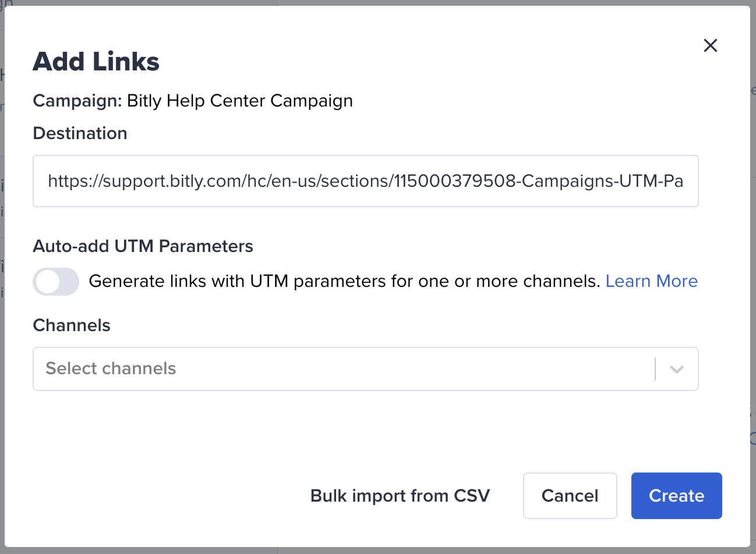756x554 pixels.
Task: Select the 'Bitly Help Center Campaign' name text
Action: click(x=239, y=101)
